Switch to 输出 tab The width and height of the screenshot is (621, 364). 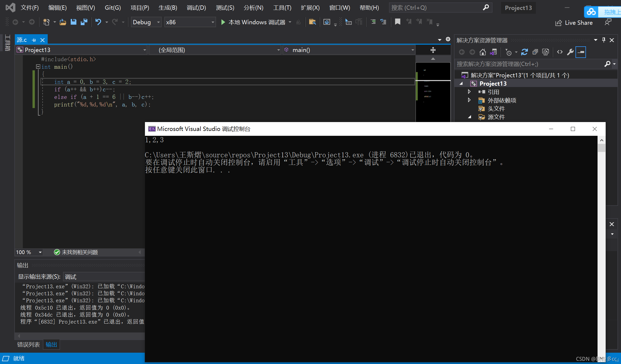pyautogui.click(x=51, y=345)
